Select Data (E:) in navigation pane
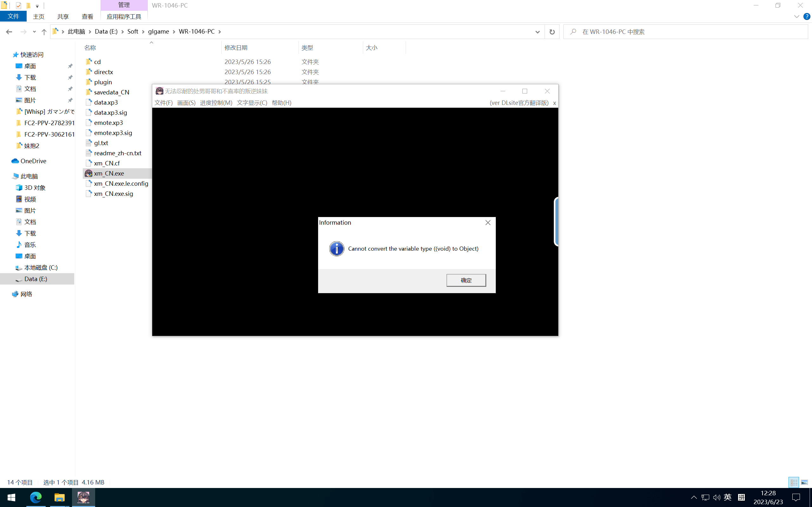Viewport: 812px width, 507px height. click(x=36, y=279)
